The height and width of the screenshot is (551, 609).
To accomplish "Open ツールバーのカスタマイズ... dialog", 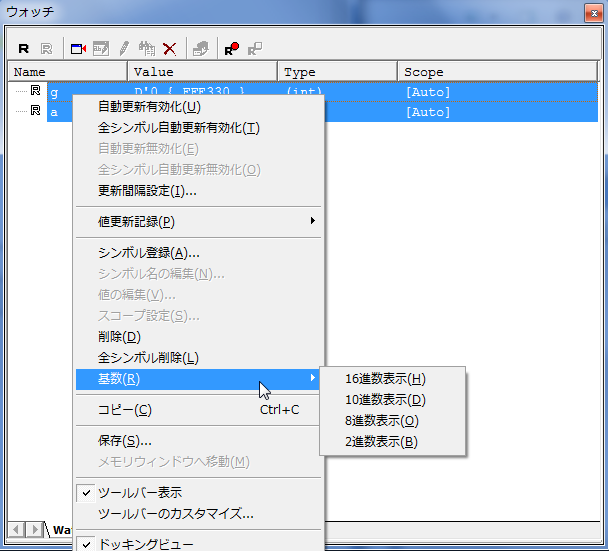I will pyautogui.click(x=175, y=514).
